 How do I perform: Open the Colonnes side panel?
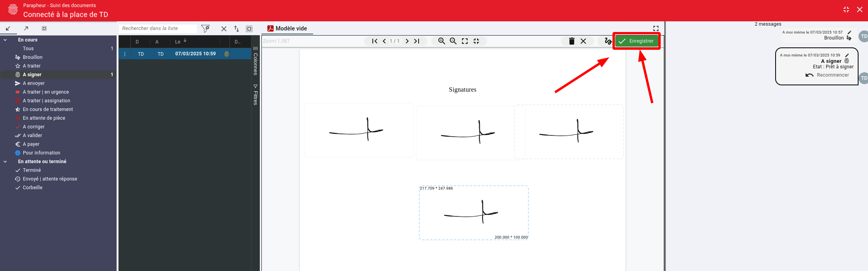click(x=256, y=61)
